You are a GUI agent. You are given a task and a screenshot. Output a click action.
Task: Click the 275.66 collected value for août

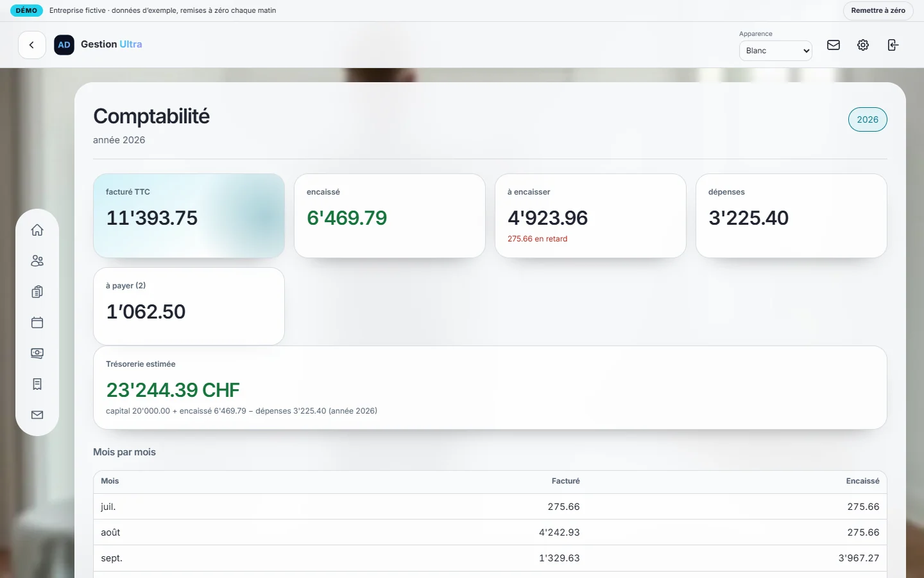pos(864,532)
